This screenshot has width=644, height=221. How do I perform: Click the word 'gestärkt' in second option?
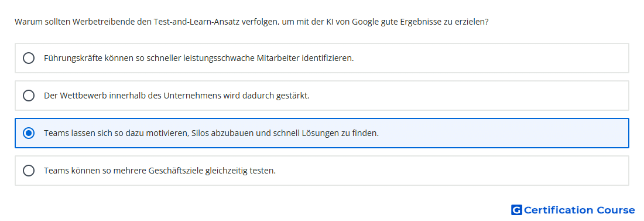click(295, 96)
